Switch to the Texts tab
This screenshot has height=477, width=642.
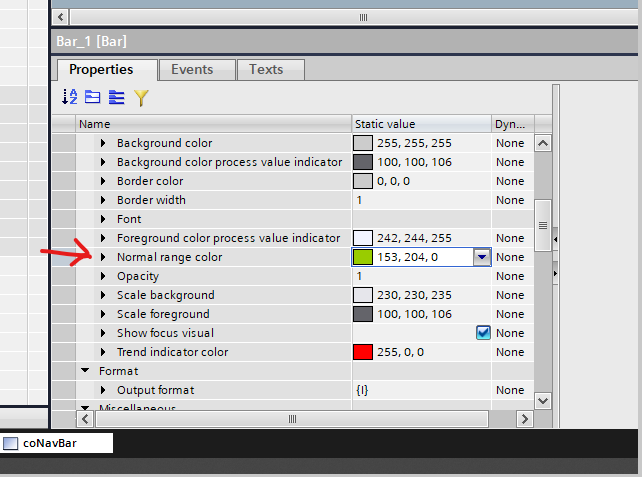pos(265,70)
